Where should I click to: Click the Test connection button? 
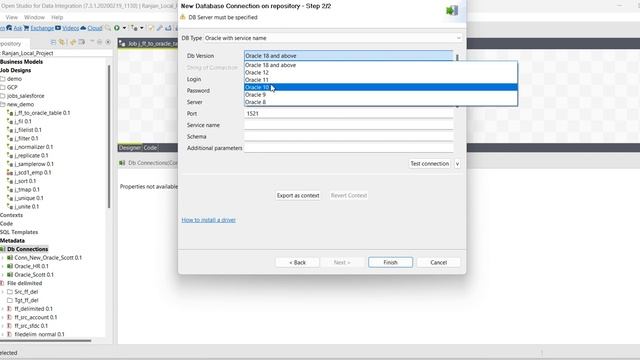tap(430, 164)
